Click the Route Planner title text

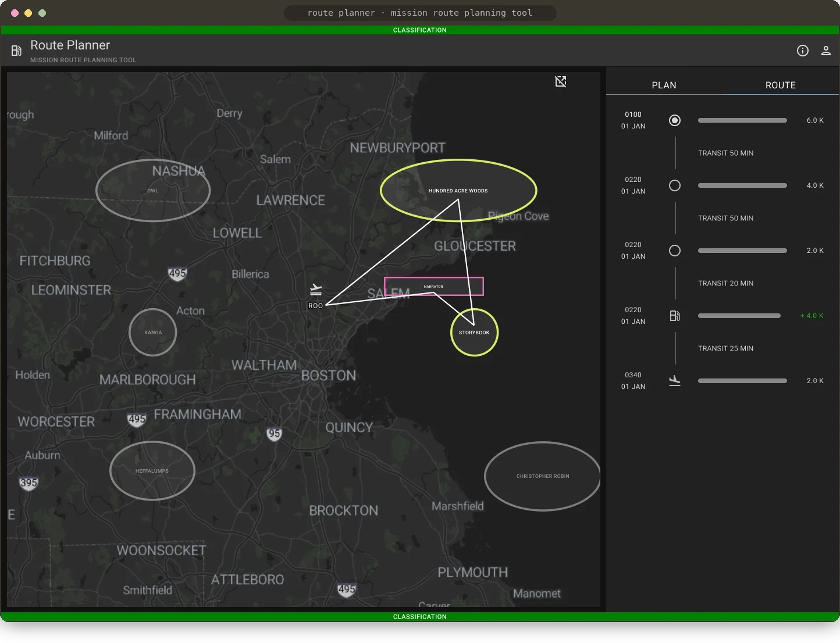pos(70,45)
